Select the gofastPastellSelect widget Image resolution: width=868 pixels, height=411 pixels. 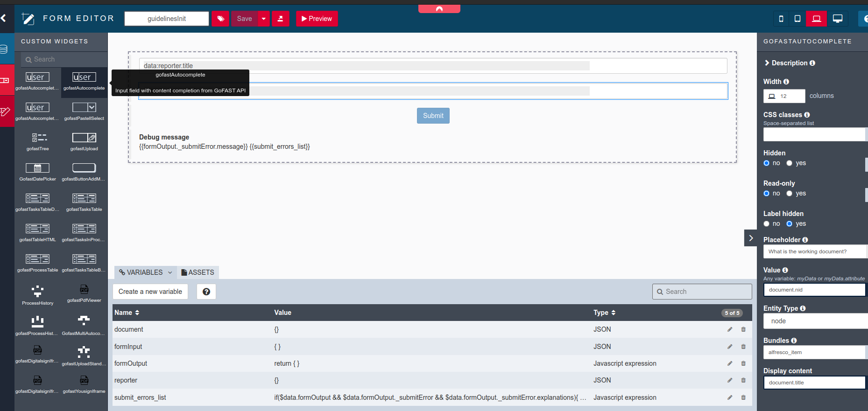click(84, 111)
